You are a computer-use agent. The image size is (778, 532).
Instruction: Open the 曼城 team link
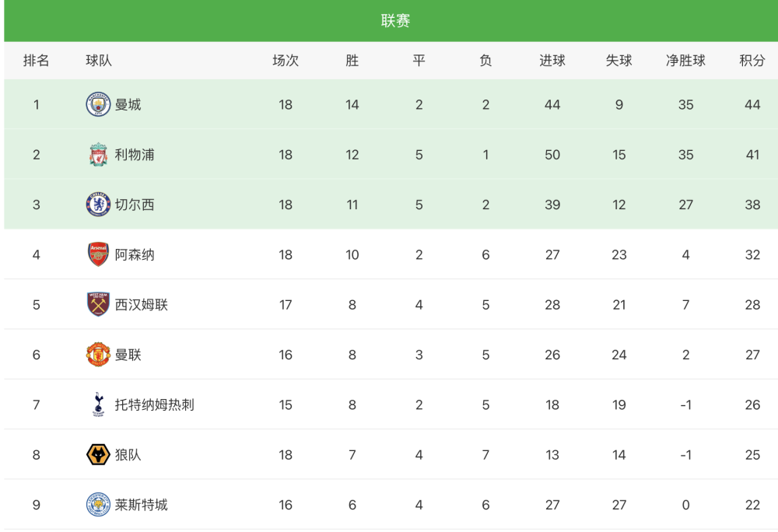pyautogui.click(x=128, y=105)
